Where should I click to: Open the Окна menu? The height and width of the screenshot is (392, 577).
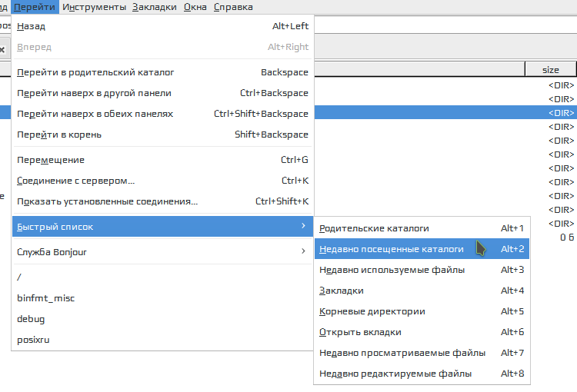pyautogui.click(x=195, y=7)
